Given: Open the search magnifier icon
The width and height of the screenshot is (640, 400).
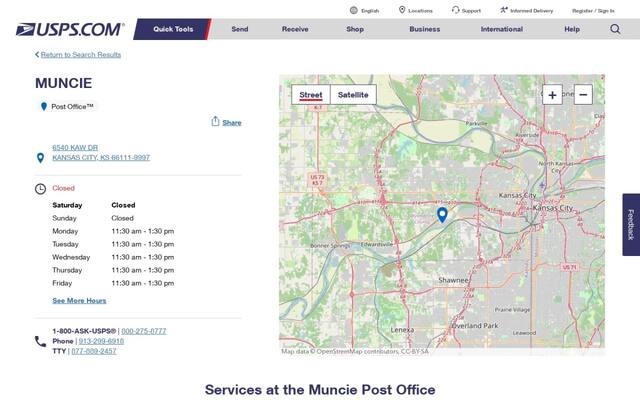Looking at the screenshot, I should [x=615, y=29].
